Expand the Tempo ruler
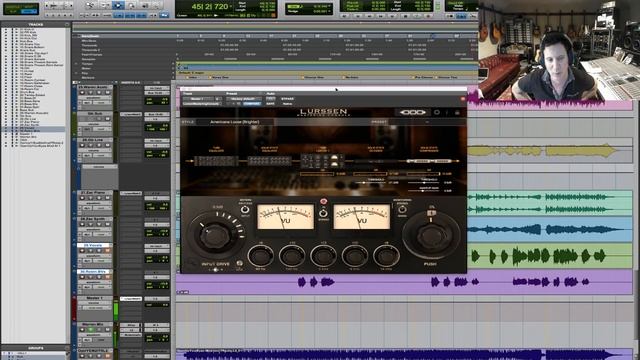Image resolution: width=640 pixels, height=360 pixels. 76,64
